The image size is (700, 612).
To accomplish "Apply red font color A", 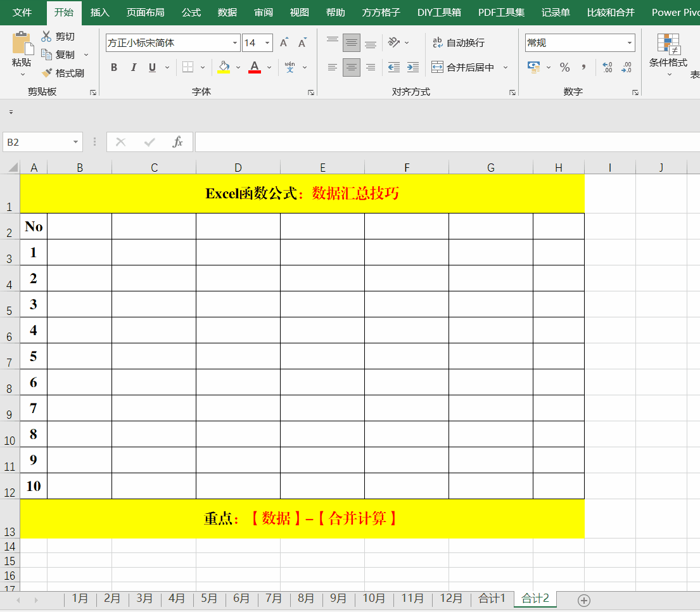I will click(255, 67).
